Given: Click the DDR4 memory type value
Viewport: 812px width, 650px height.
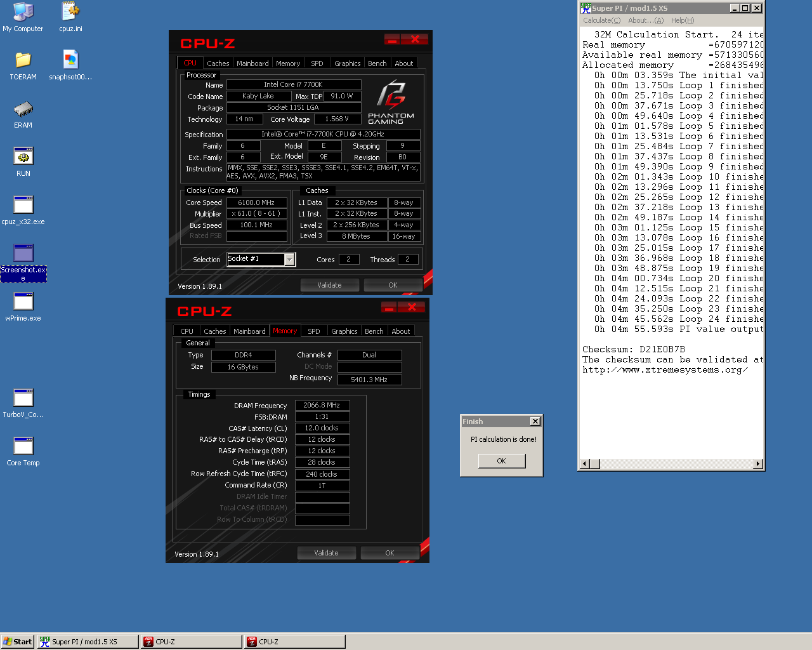Looking at the screenshot, I should [243, 355].
